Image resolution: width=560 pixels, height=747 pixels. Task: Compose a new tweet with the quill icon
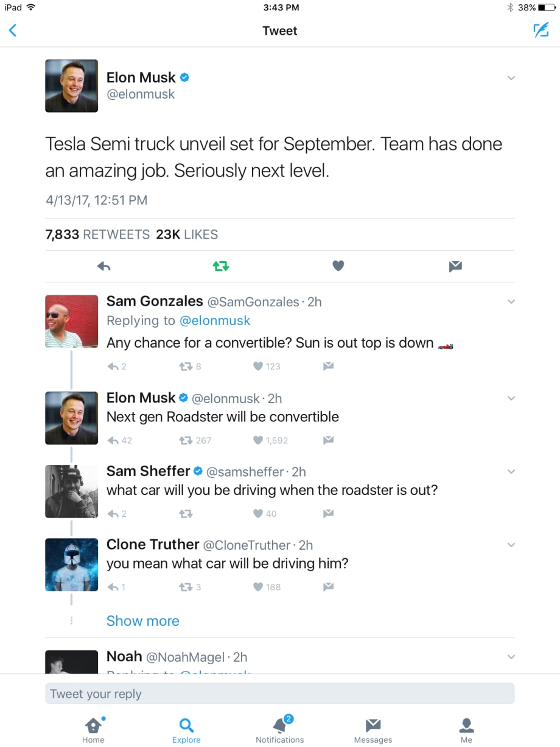[541, 30]
